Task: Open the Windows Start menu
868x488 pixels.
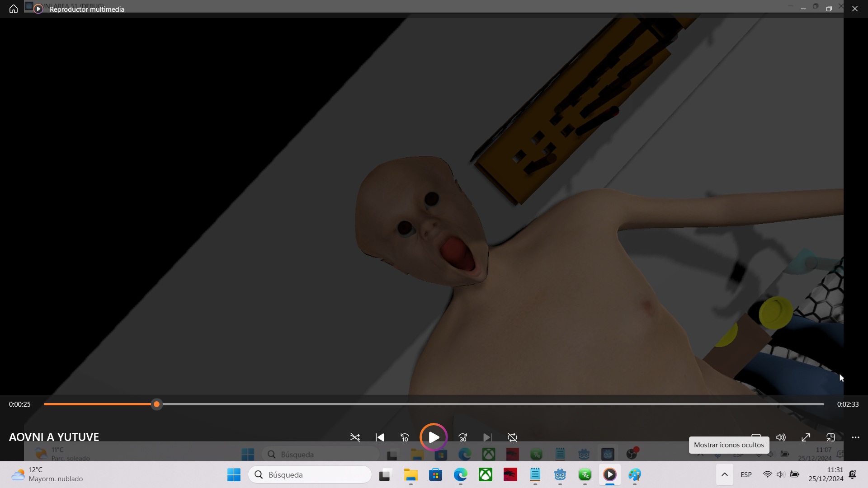Action: 234,475
